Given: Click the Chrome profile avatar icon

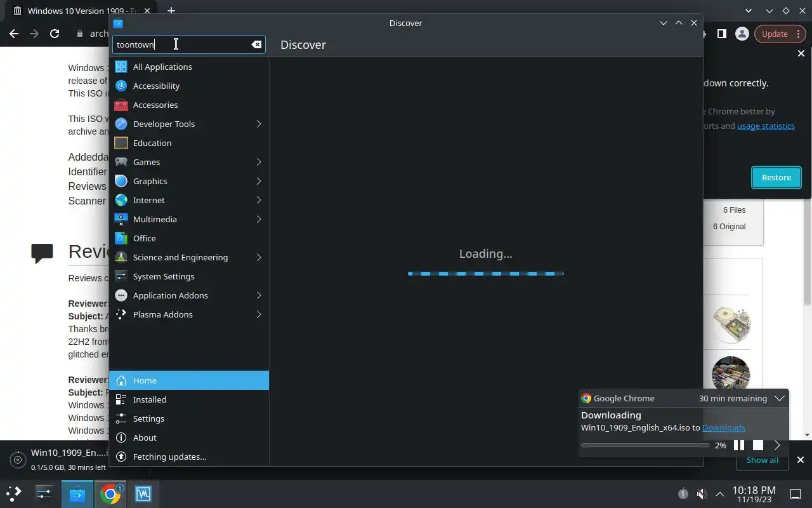Looking at the screenshot, I should 742,34.
